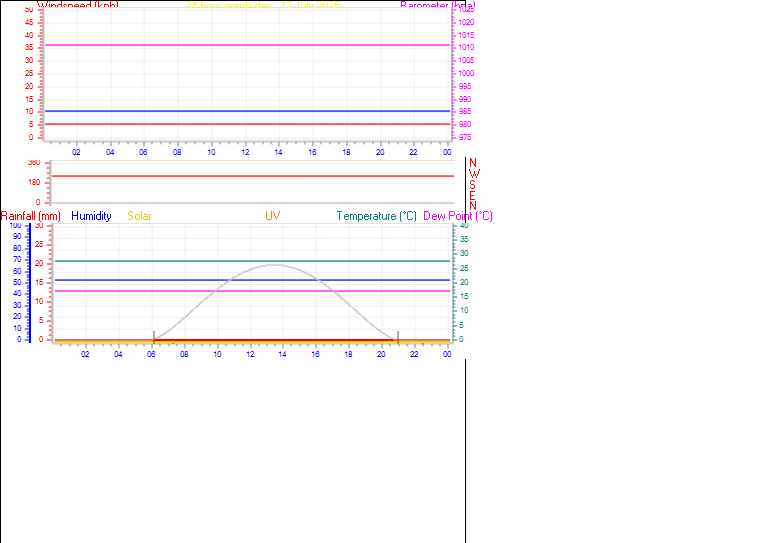Click the E compass direction letter
The width and height of the screenshot is (761, 543).
pos(473,196)
